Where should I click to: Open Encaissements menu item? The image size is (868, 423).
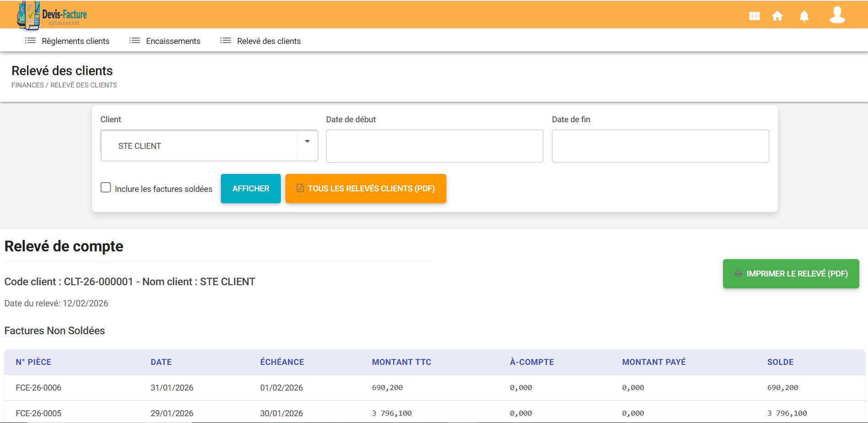(173, 41)
